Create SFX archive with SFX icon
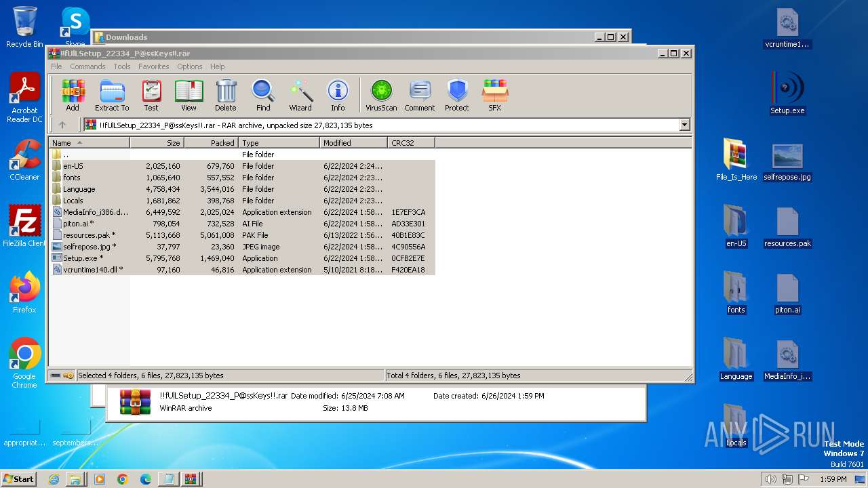 (x=495, y=95)
